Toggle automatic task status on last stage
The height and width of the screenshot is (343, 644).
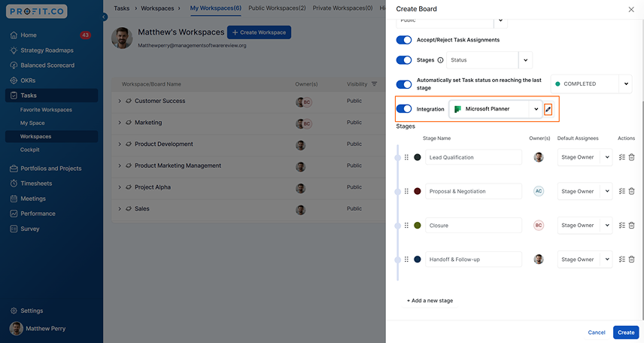point(404,84)
